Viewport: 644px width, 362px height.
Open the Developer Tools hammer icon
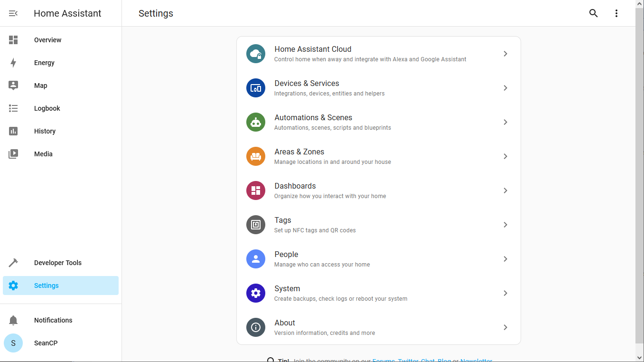tap(13, 263)
